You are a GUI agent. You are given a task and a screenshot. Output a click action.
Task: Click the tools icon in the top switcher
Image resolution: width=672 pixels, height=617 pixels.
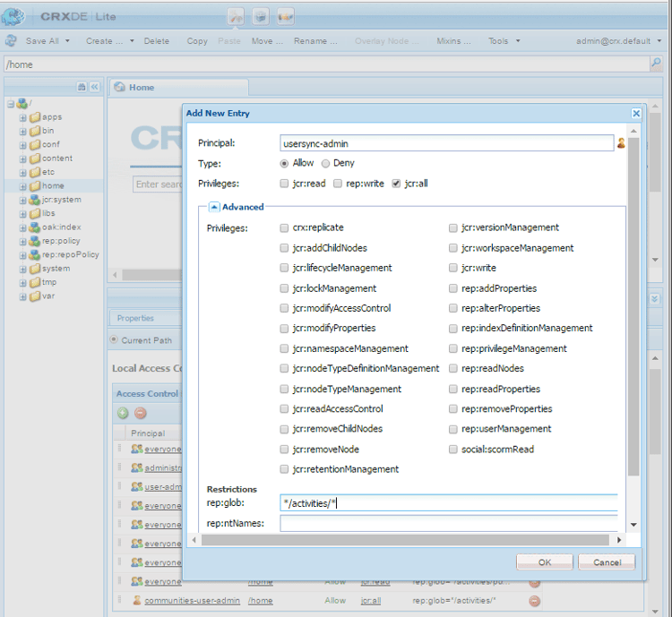pos(236,16)
